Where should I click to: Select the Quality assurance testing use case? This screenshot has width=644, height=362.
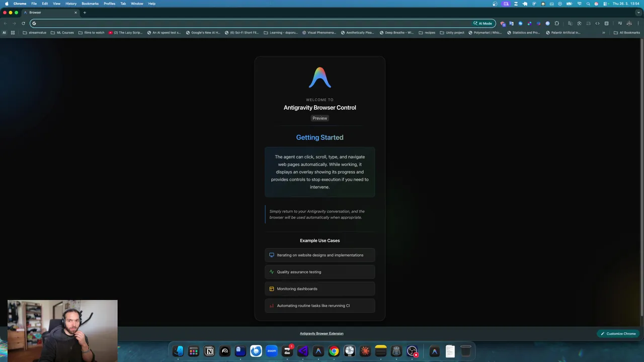pos(320,272)
